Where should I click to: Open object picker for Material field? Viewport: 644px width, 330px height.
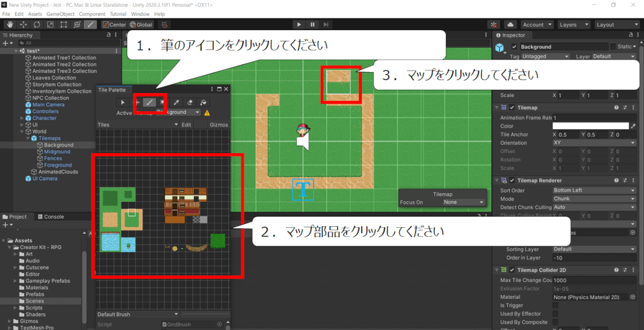(x=634, y=297)
